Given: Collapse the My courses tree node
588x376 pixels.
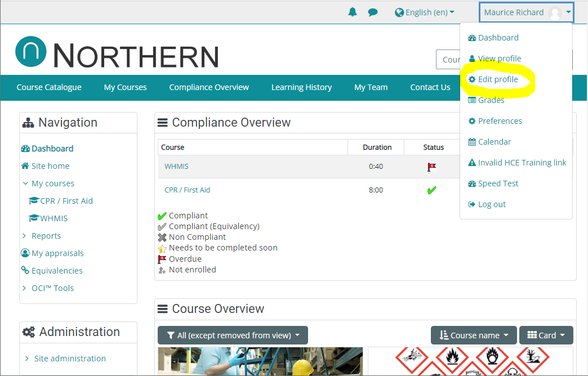Looking at the screenshot, I should [x=25, y=183].
